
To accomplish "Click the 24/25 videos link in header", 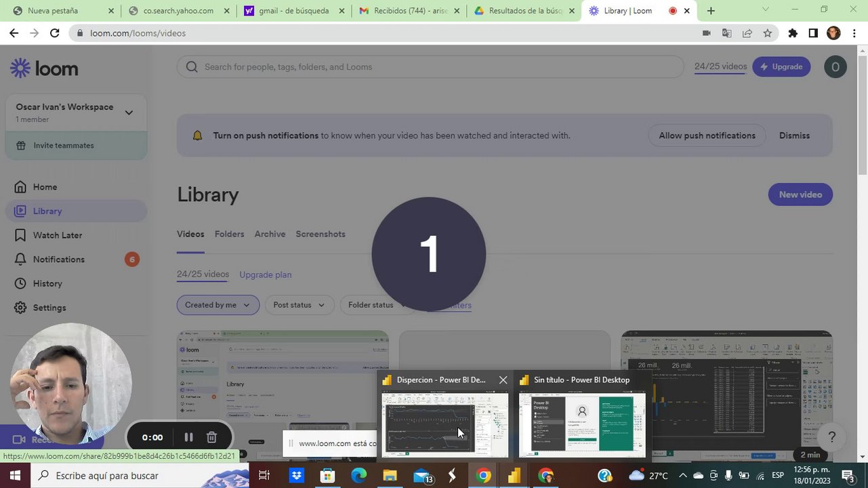I will 720,66.
